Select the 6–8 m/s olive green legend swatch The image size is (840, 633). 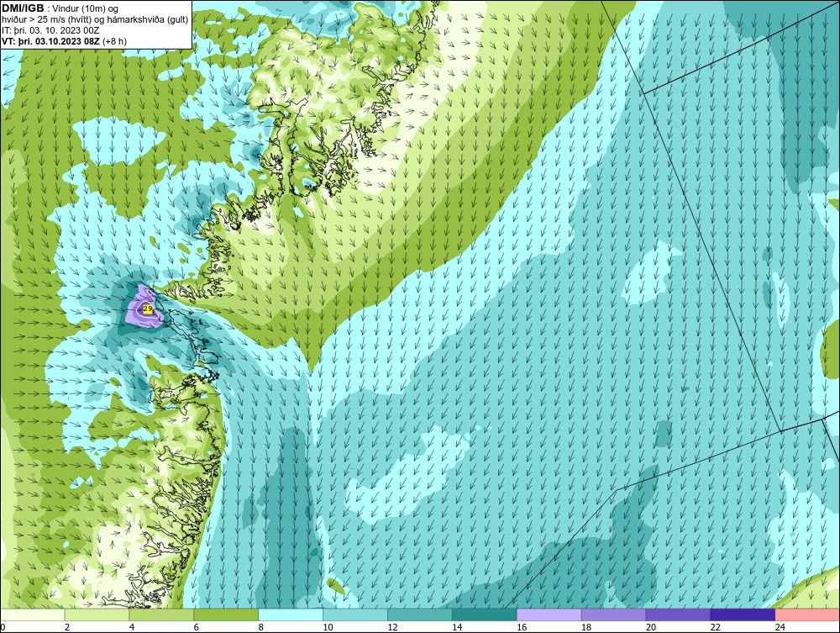(226, 615)
